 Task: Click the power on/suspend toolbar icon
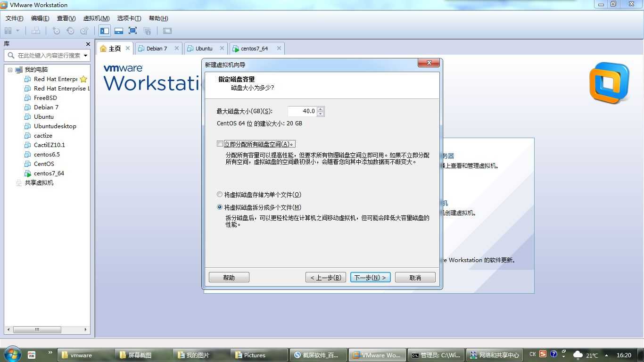click(8, 31)
